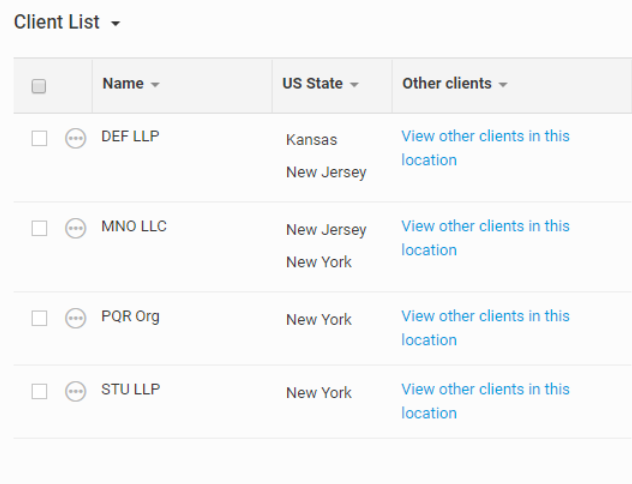Open the ellipsis menu for STU LLP
This screenshot has height=484, width=632.
click(75, 392)
